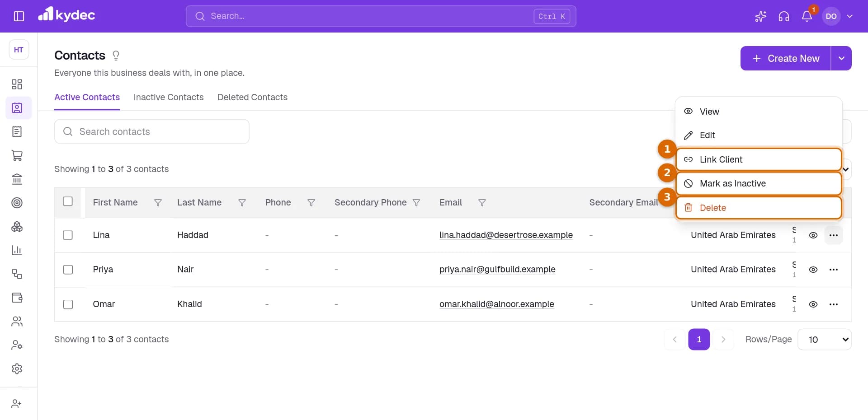
Task: Click the kydec logo
Action: coord(66,15)
